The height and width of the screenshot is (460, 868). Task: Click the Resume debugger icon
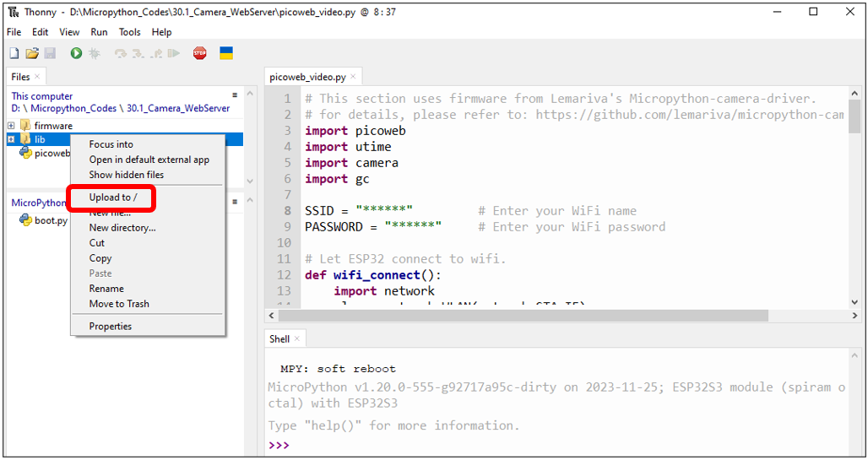click(x=174, y=53)
